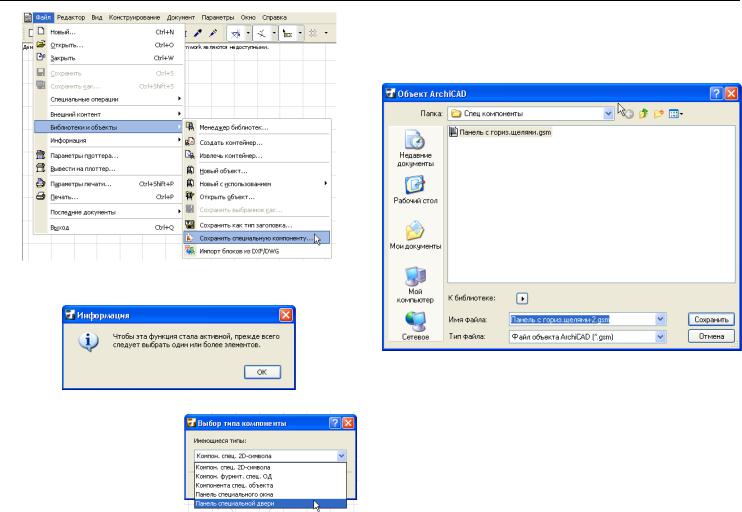Screen dimensions: 742x512
Task: Open the Имеющиеся типы combo box
Action: coord(270,456)
